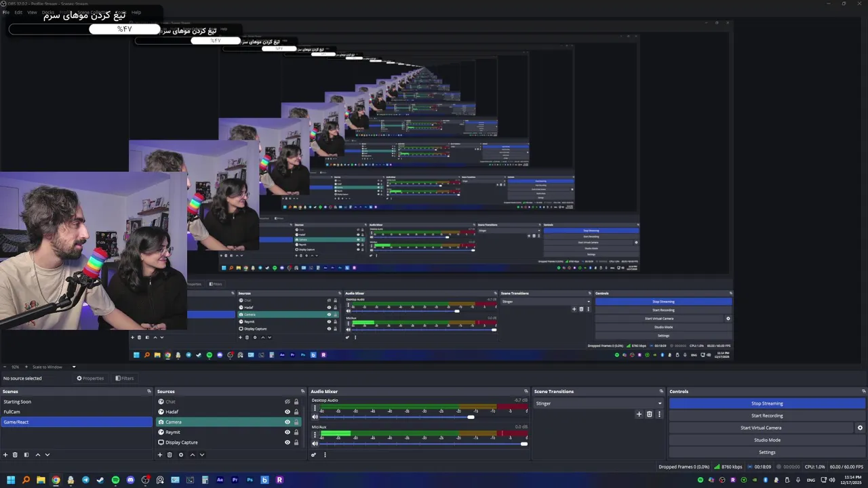The image size is (868, 488).
Task: Toggle lock on Hadaf source
Action: pyautogui.click(x=296, y=412)
